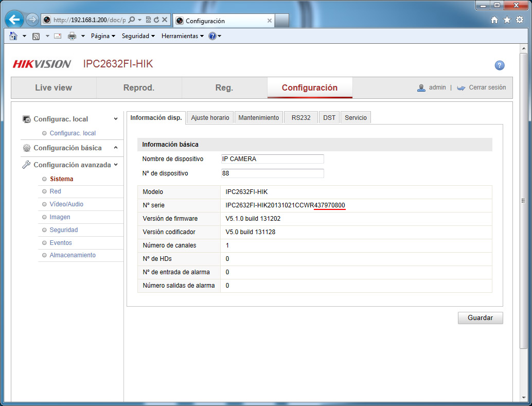The height and width of the screenshot is (406, 532).
Task: Open the address bar autocomplete dropdown arrow
Action: (139, 20)
